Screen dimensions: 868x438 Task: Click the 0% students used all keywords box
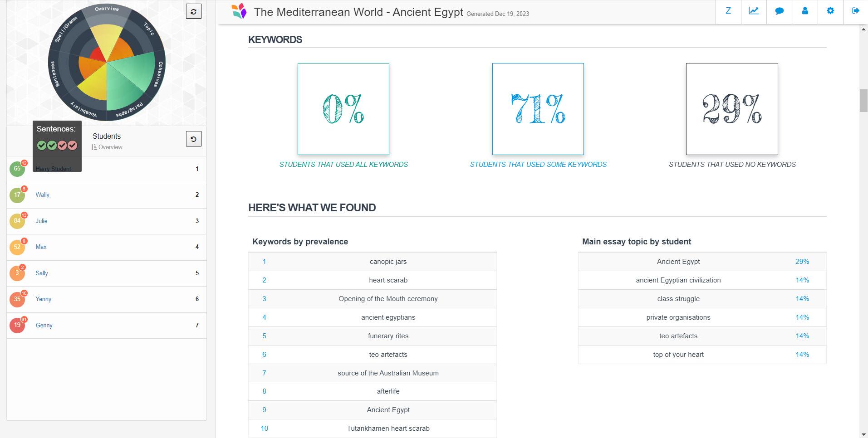click(x=343, y=109)
